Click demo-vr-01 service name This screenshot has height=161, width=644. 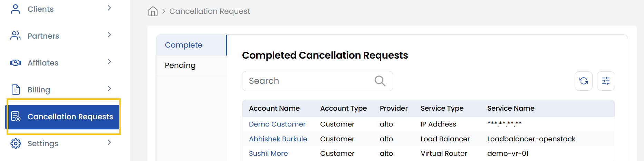[x=508, y=153]
